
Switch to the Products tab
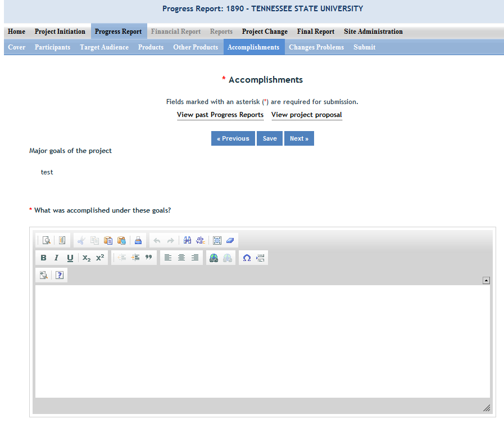coord(151,47)
